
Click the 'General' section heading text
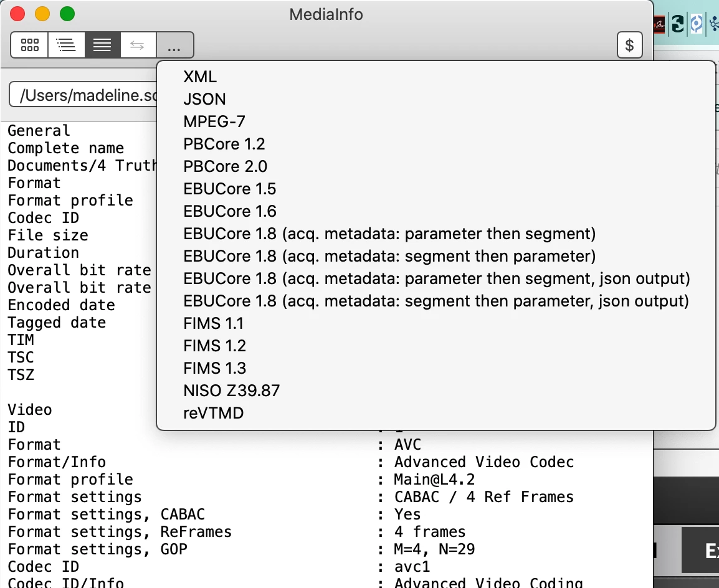click(39, 131)
